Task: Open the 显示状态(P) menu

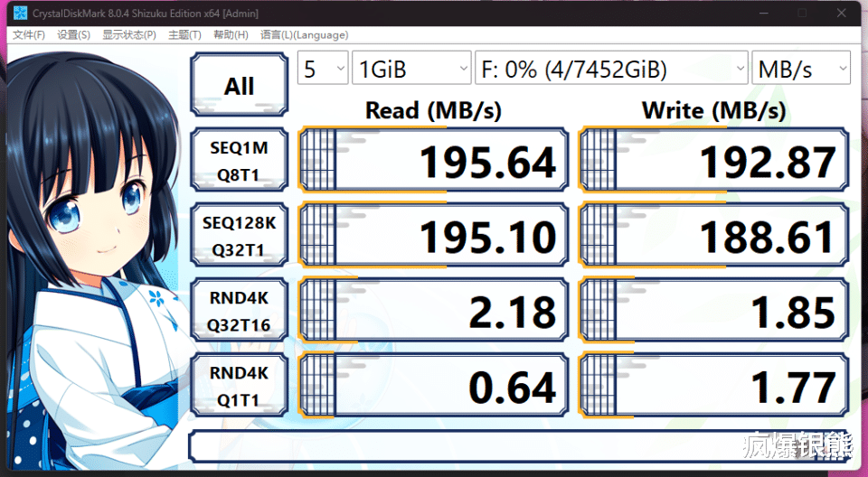Action: coord(129,35)
